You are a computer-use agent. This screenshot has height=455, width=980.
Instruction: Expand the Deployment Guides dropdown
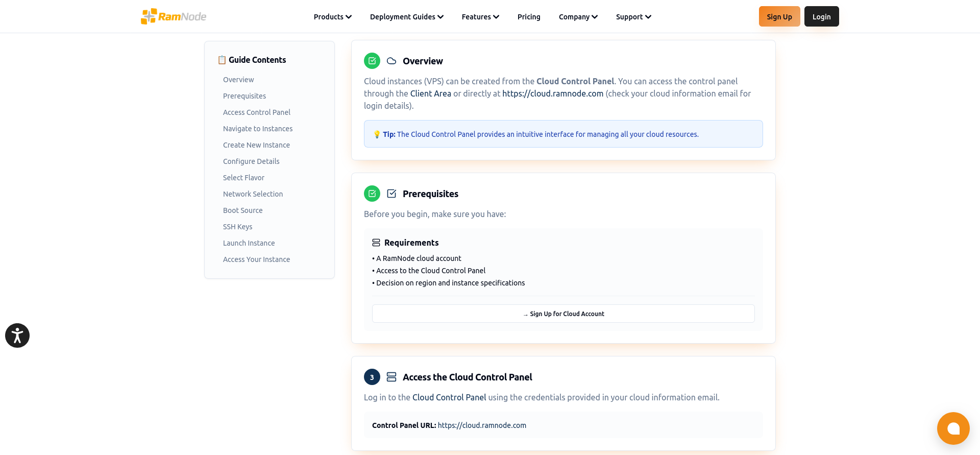point(407,17)
